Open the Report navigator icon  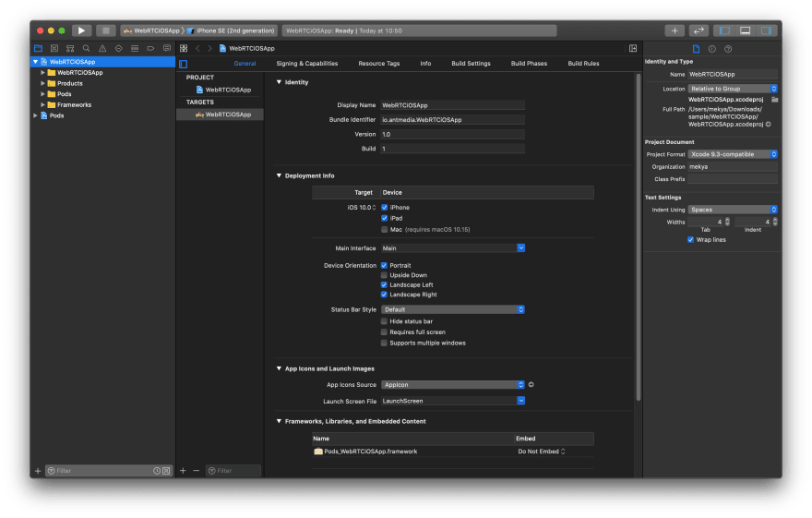click(x=167, y=48)
